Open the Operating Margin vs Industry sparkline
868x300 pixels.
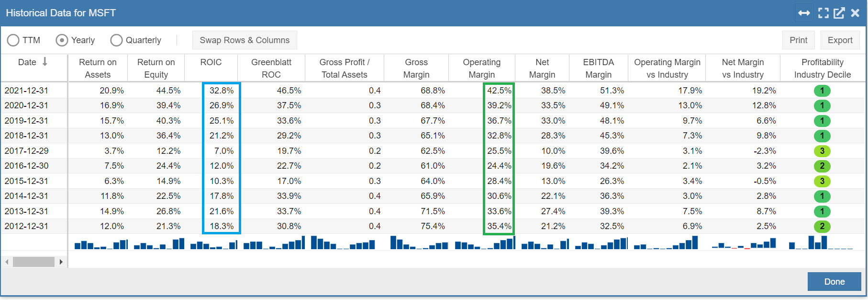point(666,242)
